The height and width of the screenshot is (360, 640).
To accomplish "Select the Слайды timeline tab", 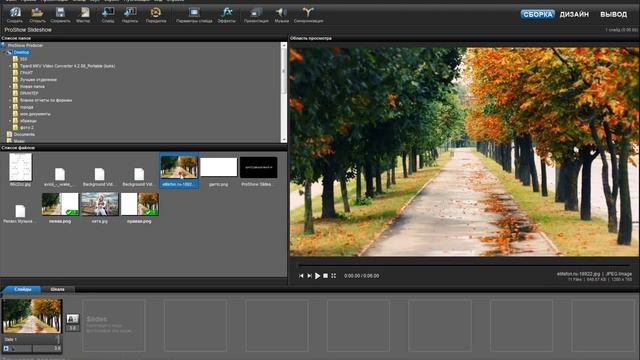I will pos(22,289).
